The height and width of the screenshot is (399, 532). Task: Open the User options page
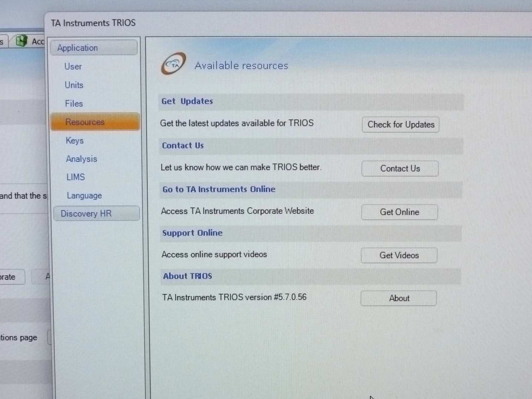pyautogui.click(x=73, y=67)
